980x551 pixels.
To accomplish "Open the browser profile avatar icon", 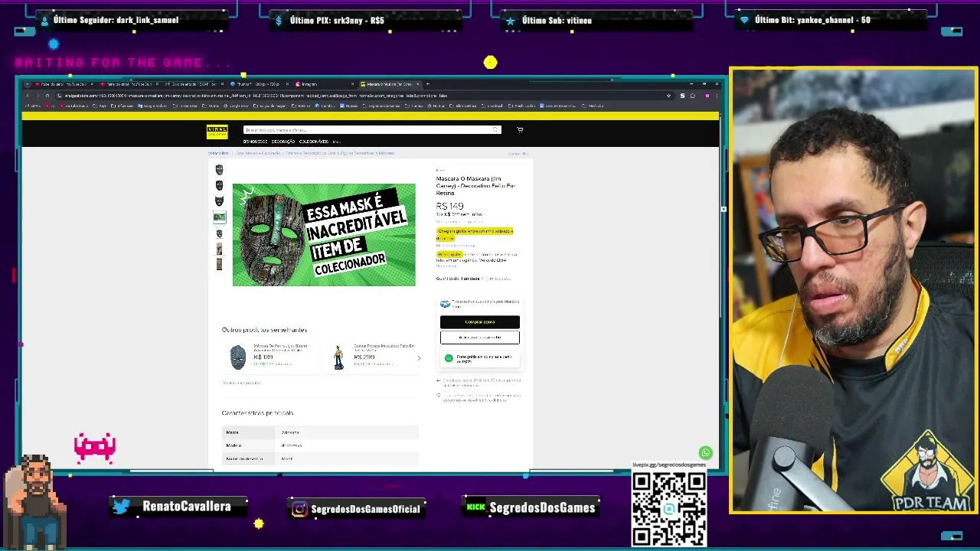I will point(707,96).
